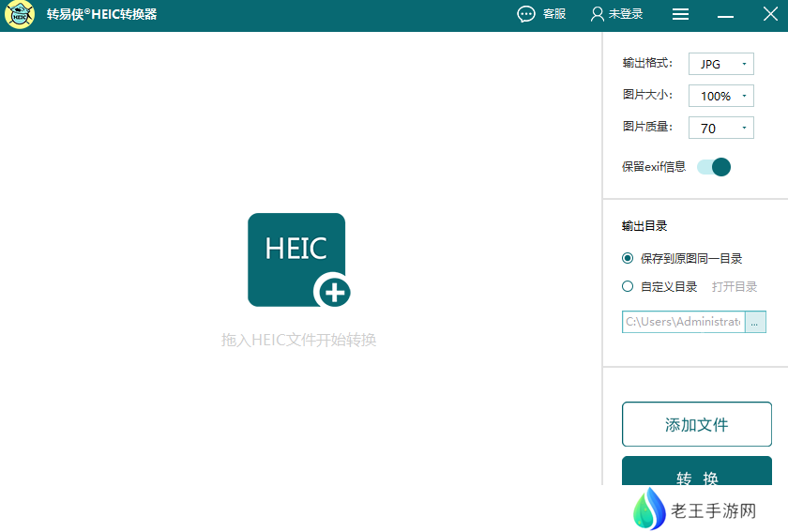
Task: Click the HEIC app logo in title bar
Action: [20, 15]
